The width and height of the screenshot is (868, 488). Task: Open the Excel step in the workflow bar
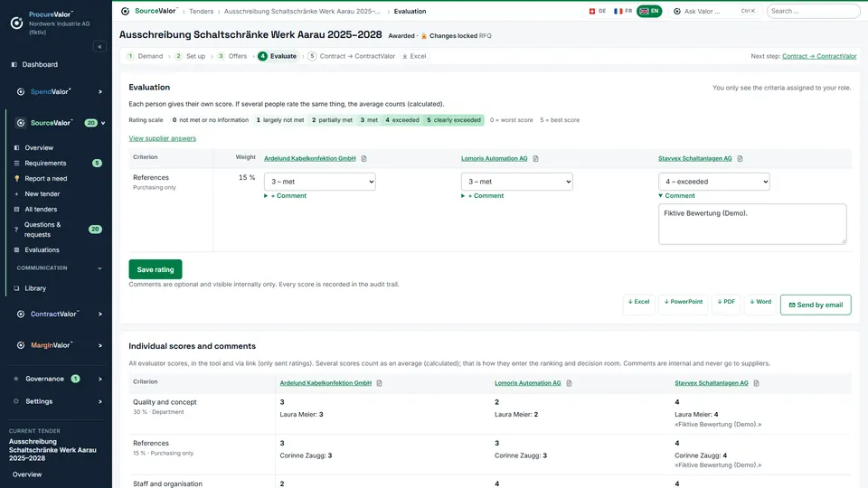click(x=414, y=56)
